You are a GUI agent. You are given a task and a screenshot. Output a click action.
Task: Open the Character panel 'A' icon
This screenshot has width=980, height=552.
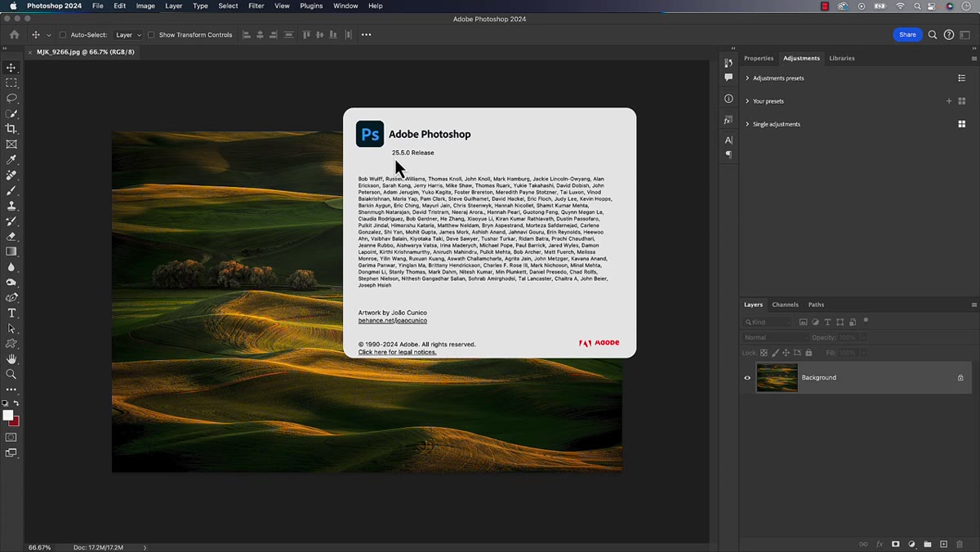(x=728, y=140)
